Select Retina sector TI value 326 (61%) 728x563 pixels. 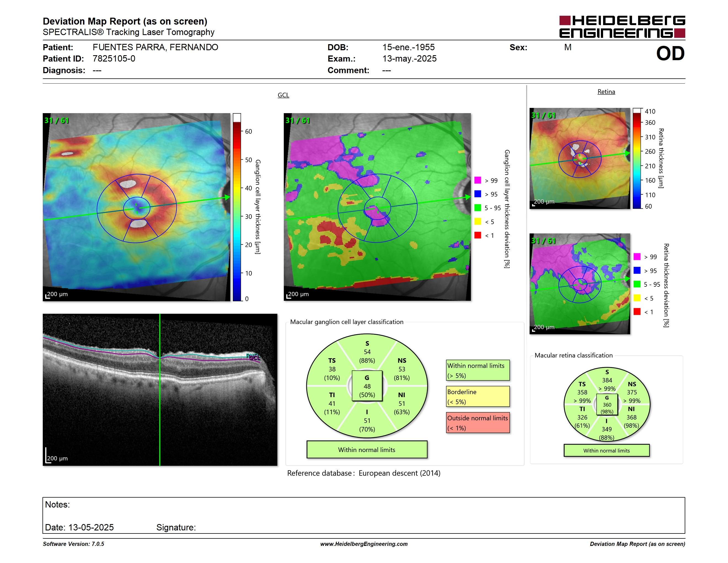582,422
